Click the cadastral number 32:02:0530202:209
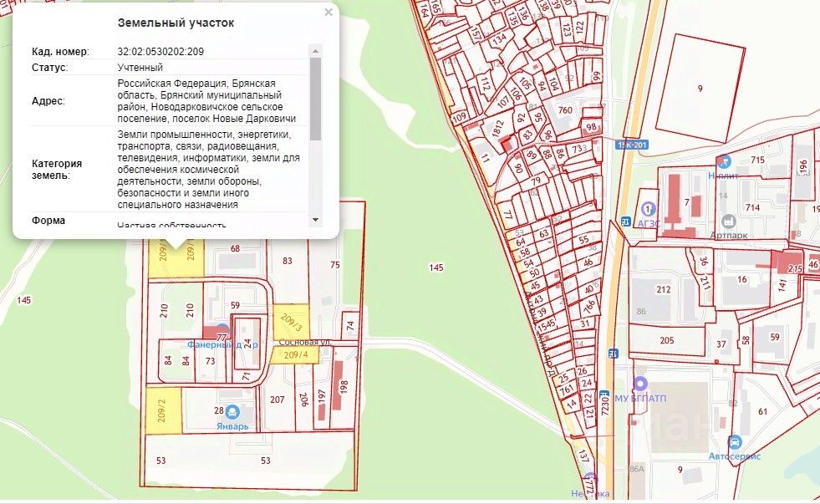 coord(160,52)
